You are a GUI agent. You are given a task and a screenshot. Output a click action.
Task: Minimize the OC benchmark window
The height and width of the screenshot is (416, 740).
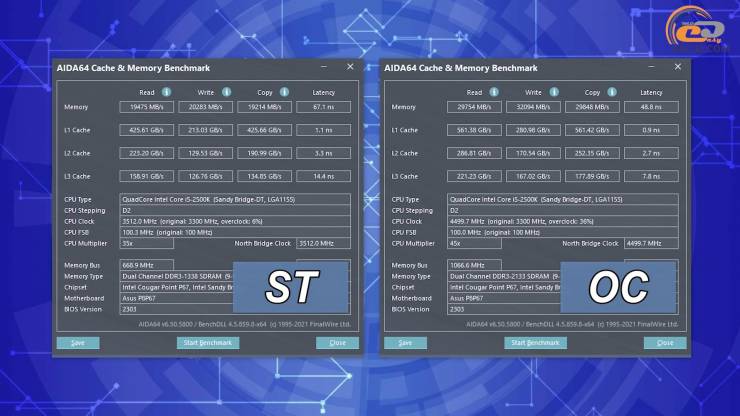pos(651,67)
